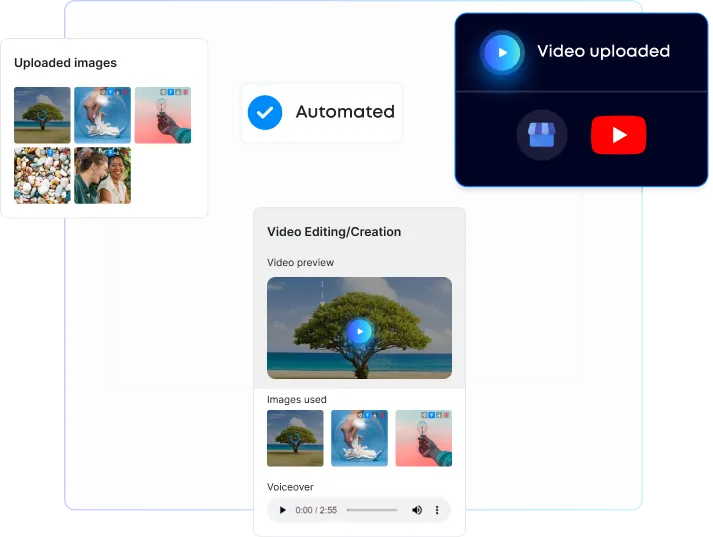
Task: Seek along the voiceover progress slider
Action: pos(372,510)
